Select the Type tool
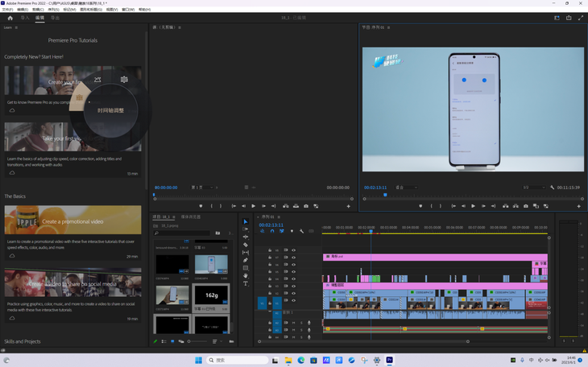The height and width of the screenshot is (367, 588). [246, 284]
